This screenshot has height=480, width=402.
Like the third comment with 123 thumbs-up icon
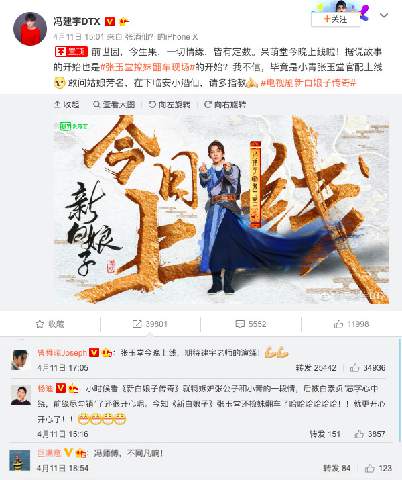pyautogui.click(x=378, y=468)
